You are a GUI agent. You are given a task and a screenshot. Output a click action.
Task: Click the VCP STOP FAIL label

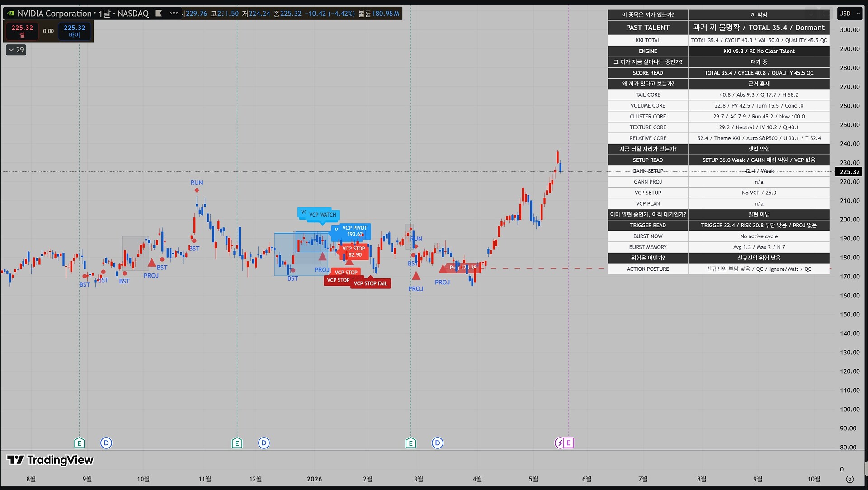coord(370,283)
